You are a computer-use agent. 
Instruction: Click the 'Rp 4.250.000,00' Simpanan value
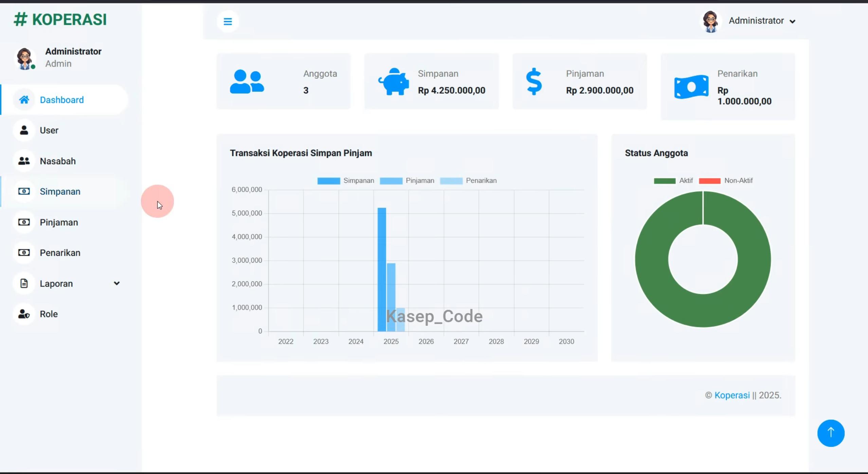tap(451, 90)
